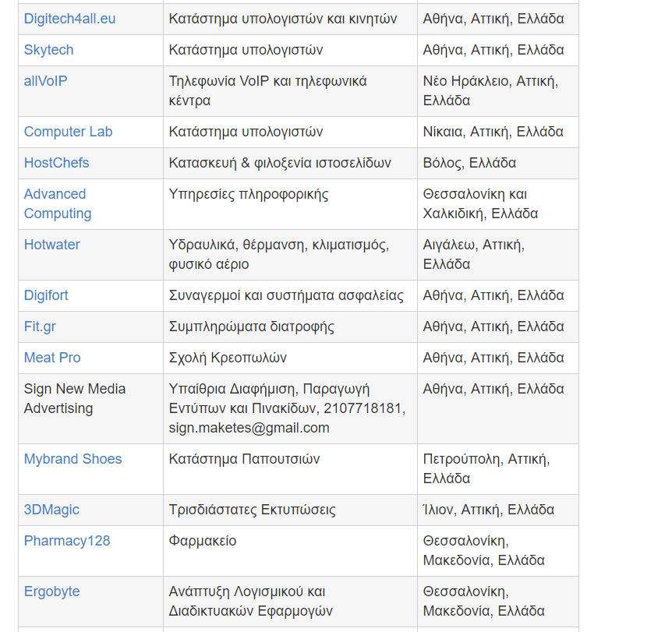Click the Meat Pro link
The width and height of the screenshot is (672, 632).
(52, 358)
